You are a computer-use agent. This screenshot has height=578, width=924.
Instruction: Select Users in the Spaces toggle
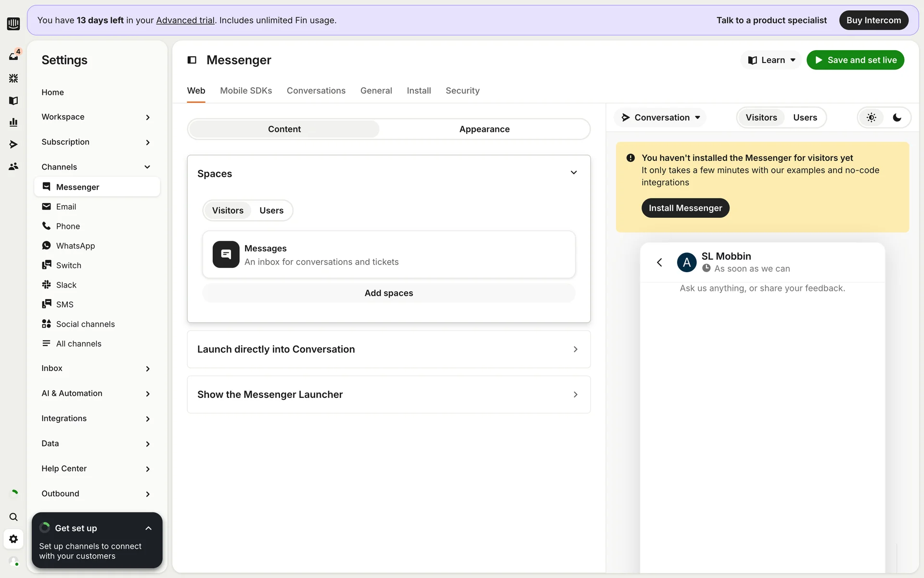tap(271, 210)
